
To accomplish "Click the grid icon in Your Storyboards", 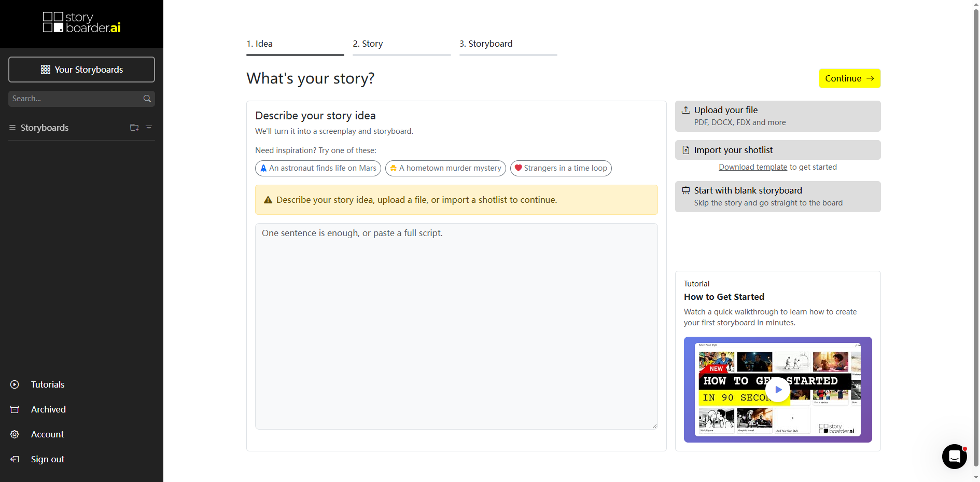I will [x=46, y=70].
